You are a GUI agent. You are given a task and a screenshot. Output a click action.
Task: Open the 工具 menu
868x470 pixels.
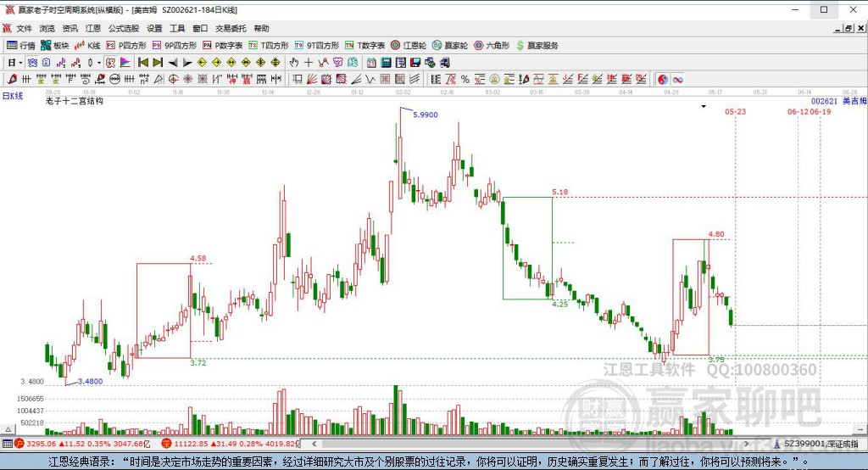(177, 28)
